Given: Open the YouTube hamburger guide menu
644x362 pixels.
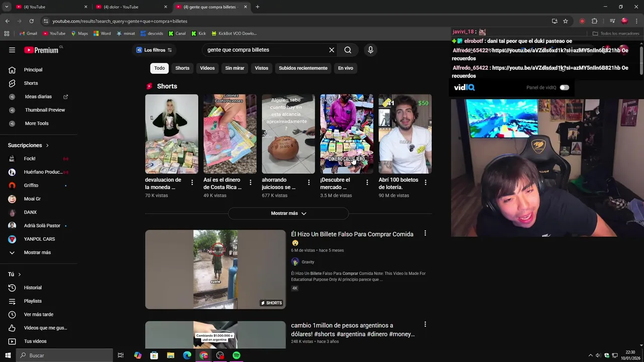Looking at the screenshot, I should click(12, 50).
